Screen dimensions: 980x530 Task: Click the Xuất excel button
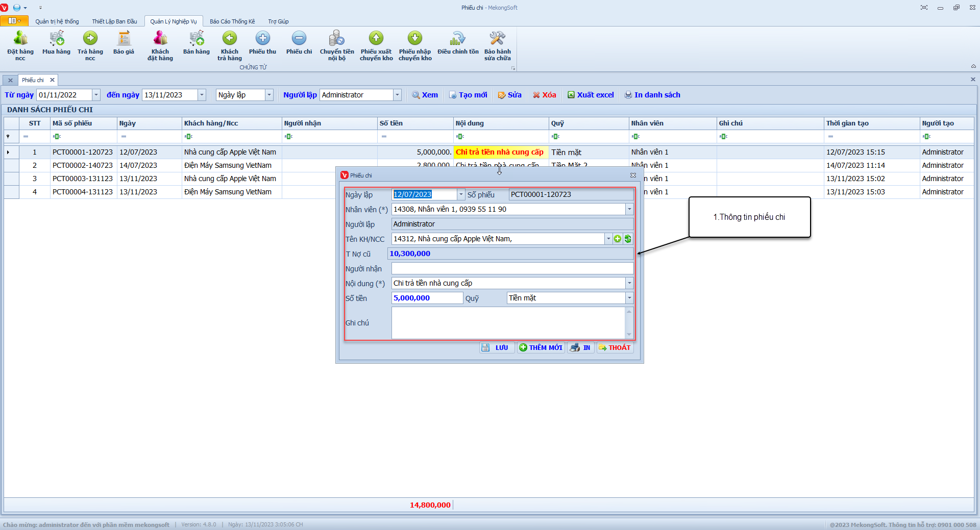pos(591,95)
